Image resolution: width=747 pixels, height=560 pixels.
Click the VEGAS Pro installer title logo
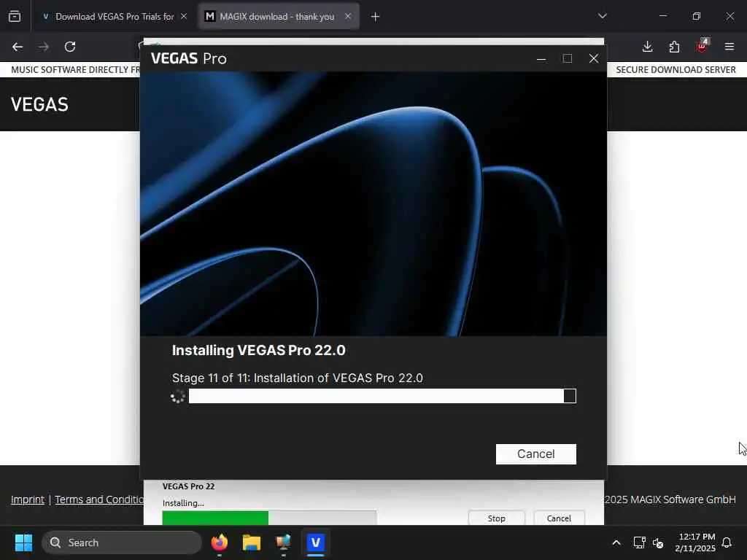coord(189,58)
